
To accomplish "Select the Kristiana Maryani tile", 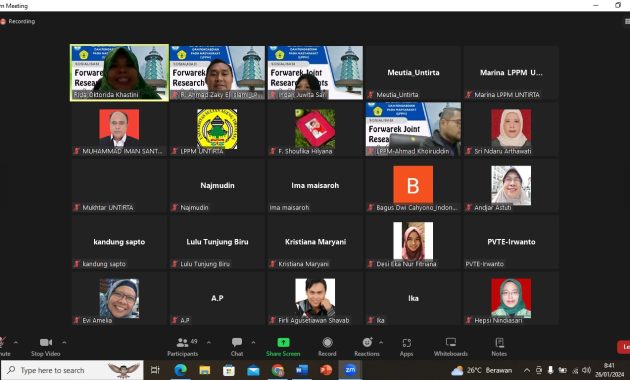I will pos(315,242).
